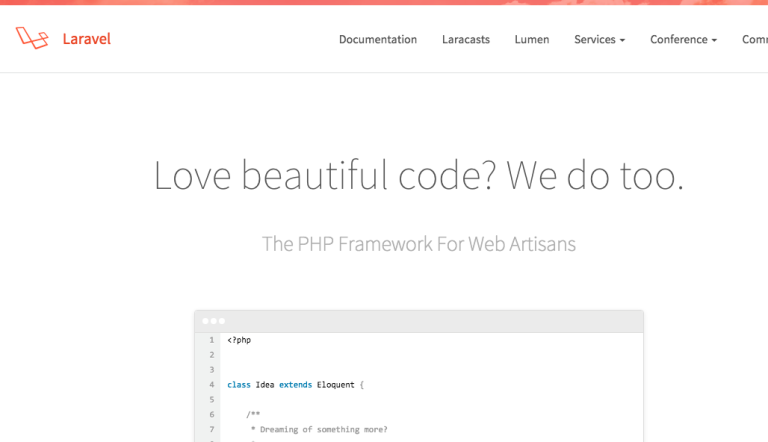
Task: Click the Laravel logo icon
Action: click(32, 38)
